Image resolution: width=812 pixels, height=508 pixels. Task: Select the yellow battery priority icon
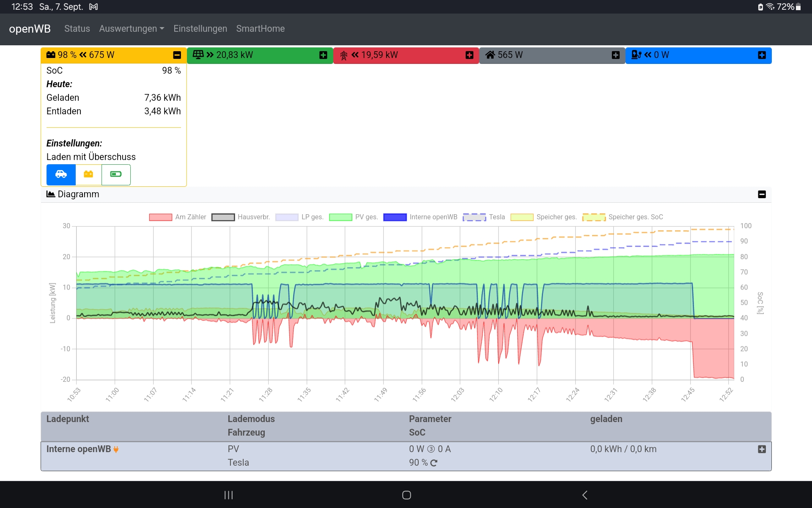click(88, 174)
